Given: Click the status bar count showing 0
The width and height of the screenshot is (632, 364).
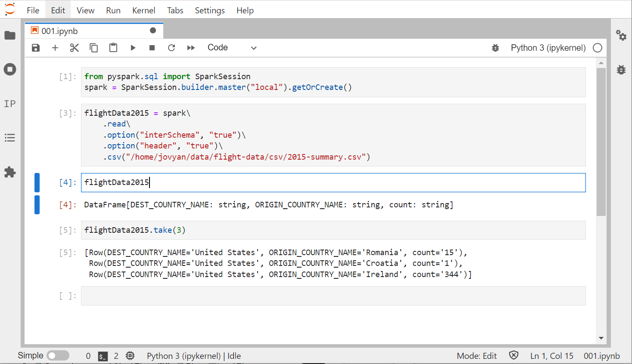Looking at the screenshot, I should tap(88, 356).
